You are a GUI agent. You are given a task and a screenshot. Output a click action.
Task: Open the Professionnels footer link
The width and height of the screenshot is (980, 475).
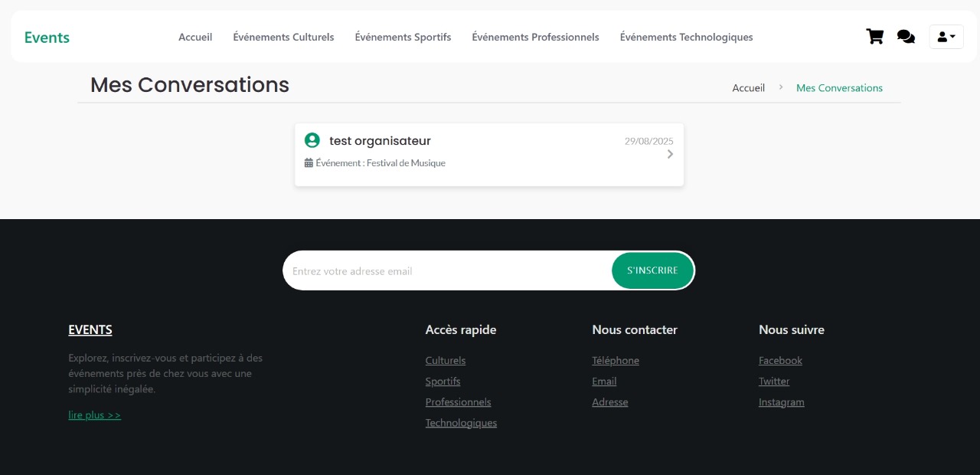pyautogui.click(x=459, y=401)
